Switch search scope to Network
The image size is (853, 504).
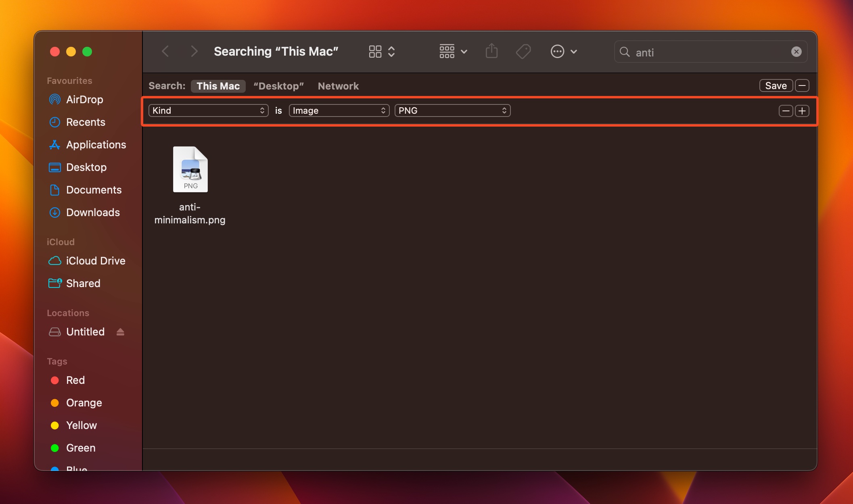coord(339,85)
